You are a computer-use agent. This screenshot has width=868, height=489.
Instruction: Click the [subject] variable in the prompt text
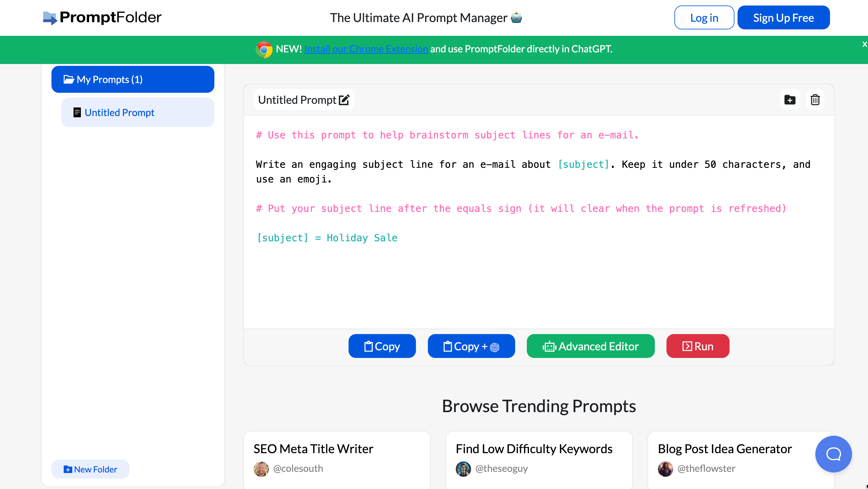(x=584, y=164)
